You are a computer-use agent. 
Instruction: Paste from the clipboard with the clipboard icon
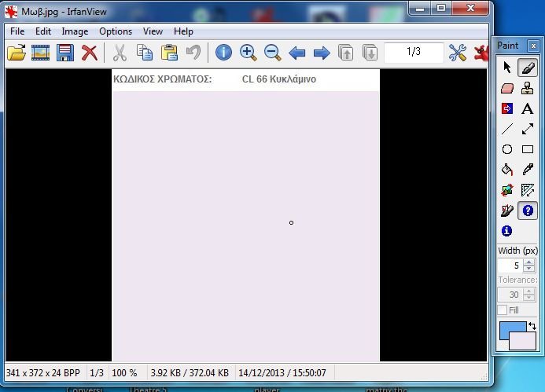169,53
